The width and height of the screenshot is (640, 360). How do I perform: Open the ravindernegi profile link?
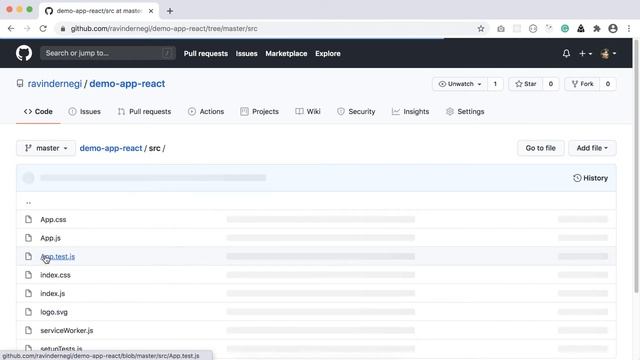point(55,84)
